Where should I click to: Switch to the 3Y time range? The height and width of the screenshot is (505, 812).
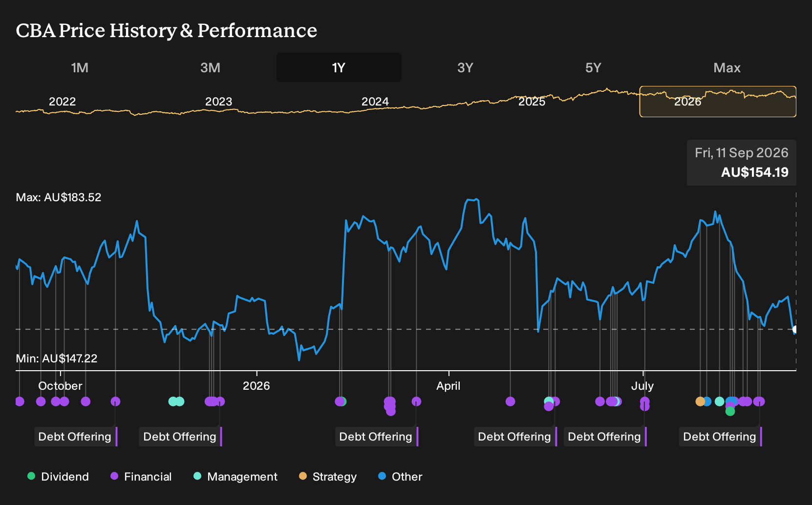pyautogui.click(x=465, y=67)
